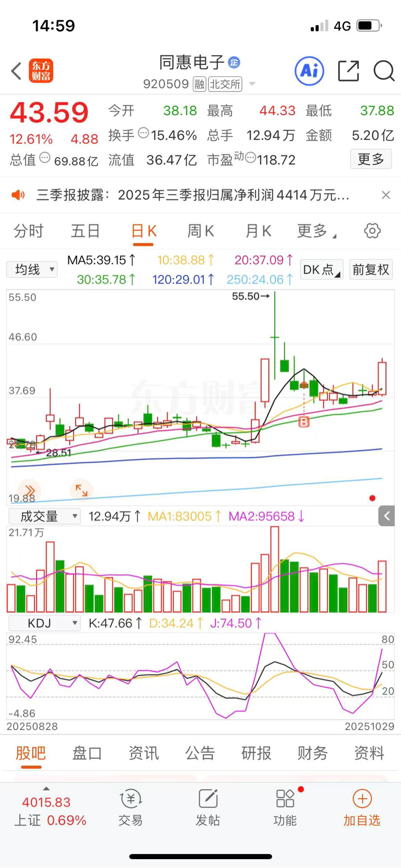This screenshot has height=868, width=401.
Task: Tap the 同惠电子 stock title
Action: pyautogui.click(x=192, y=63)
